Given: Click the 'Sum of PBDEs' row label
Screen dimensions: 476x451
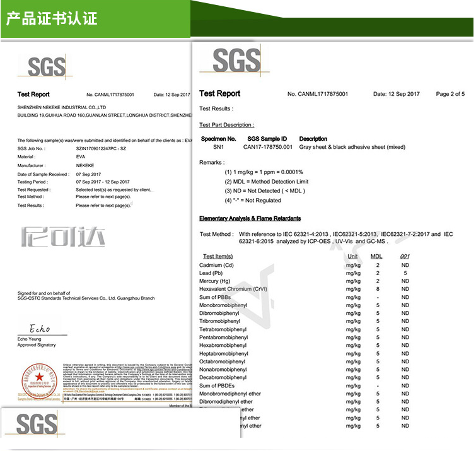Looking at the screenshot, I should (x=217, y=385).
